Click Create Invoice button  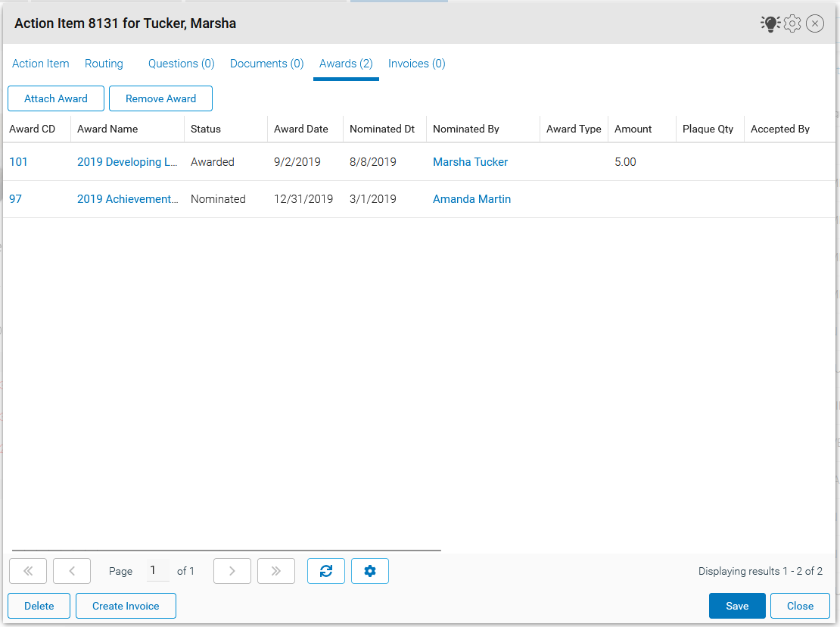[126, 606]
